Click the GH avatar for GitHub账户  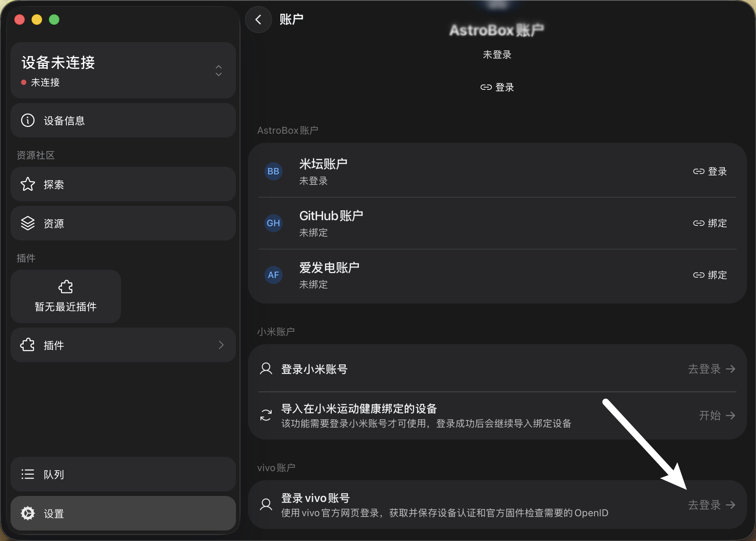click(x=274, y=223)
